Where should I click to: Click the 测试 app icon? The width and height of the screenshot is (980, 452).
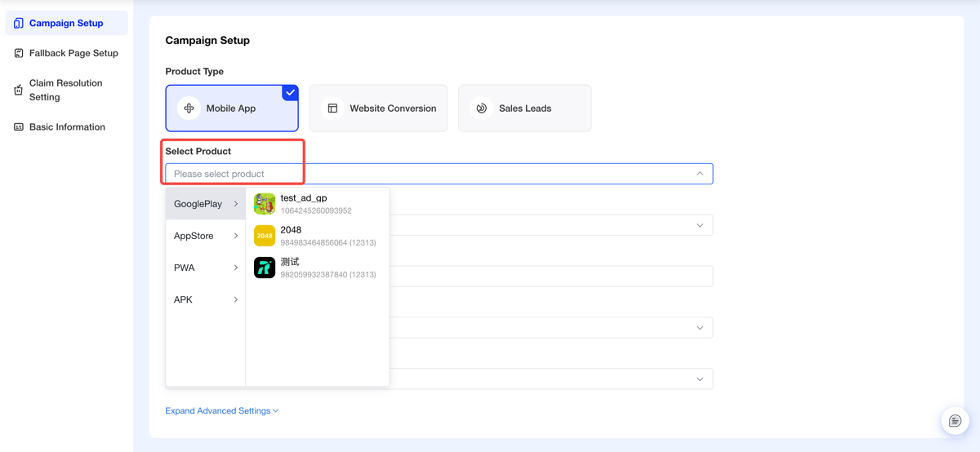click(265, 268)
